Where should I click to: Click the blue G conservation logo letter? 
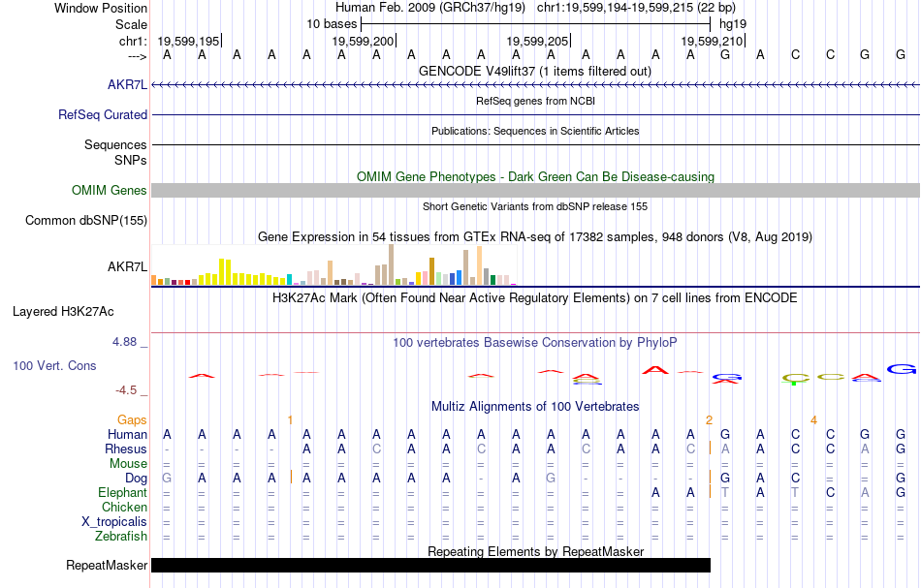901,369
